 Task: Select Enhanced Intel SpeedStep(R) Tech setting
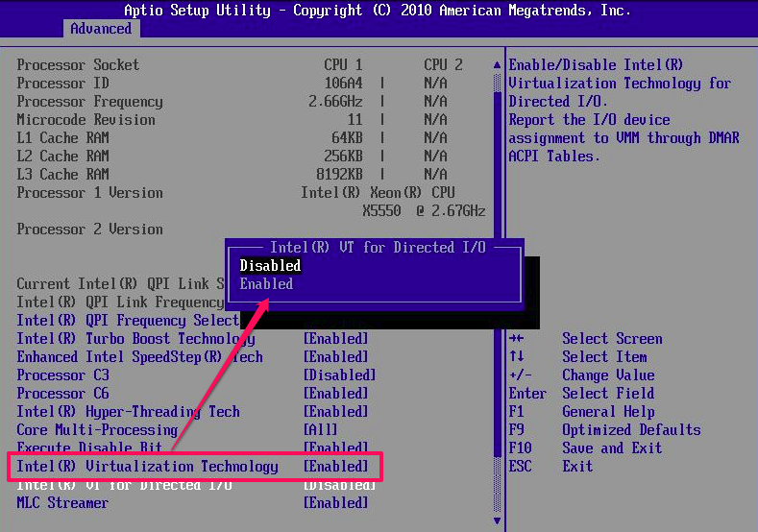coord(139,356)
